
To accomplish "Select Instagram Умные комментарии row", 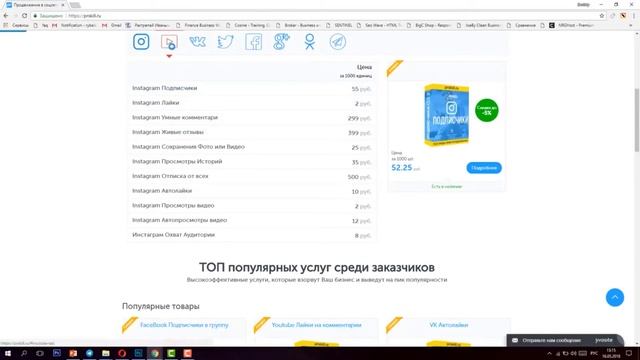I will [251, 118].
